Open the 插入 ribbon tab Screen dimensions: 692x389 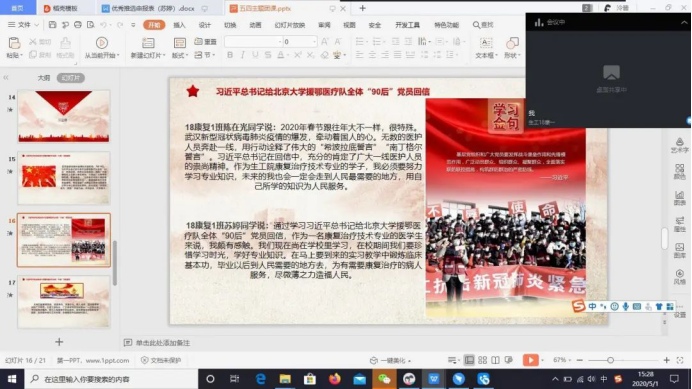pos(179,25)
